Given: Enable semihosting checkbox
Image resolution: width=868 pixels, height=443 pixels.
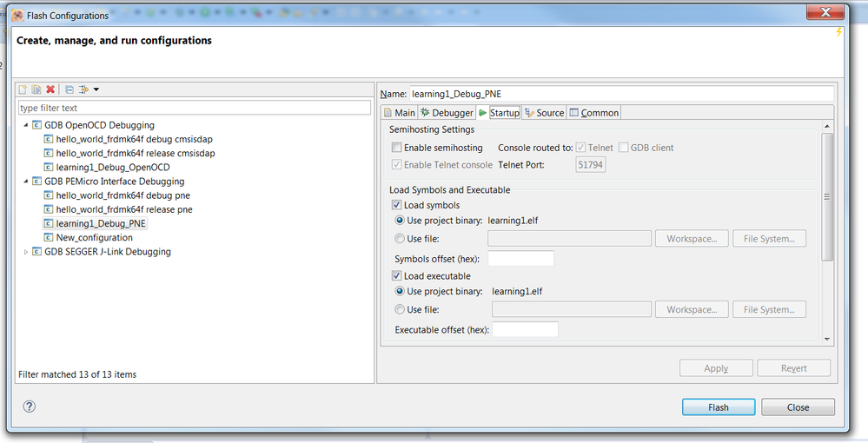Looking at the screenshot, I should pyautogui.click(x=396, y=148).
